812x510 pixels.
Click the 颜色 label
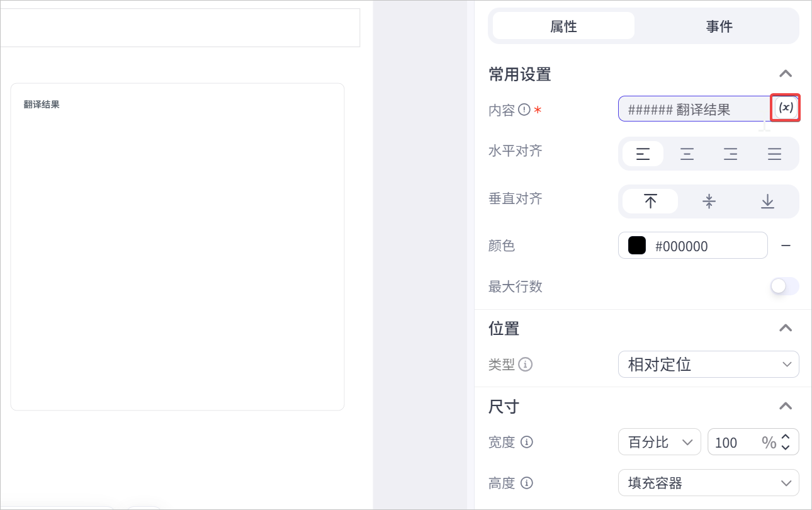coord(502,246)
